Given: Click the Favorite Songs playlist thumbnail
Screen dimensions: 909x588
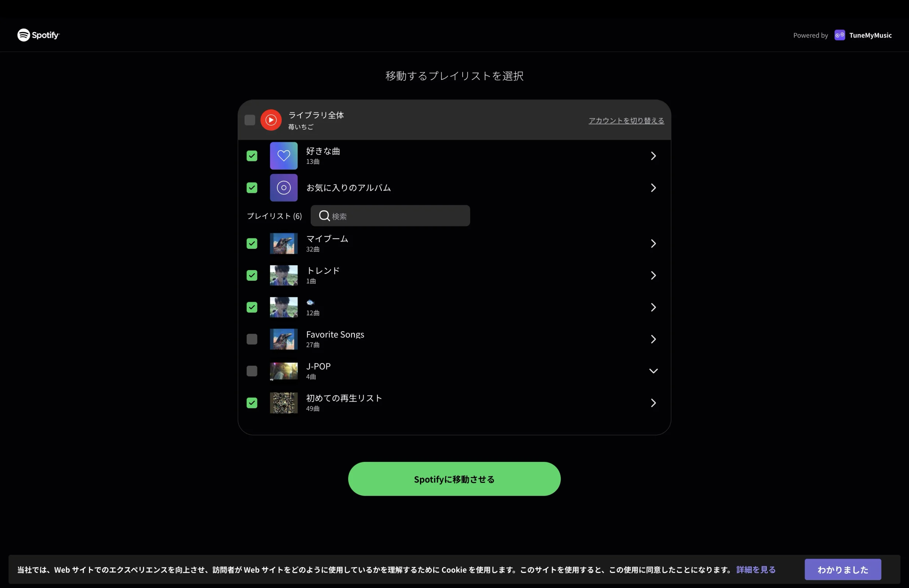Looking at the screenshot, I should (284, 339).
